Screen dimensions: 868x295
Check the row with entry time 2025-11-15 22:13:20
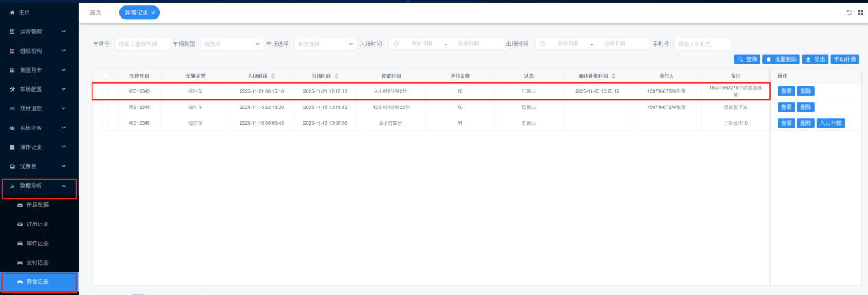tap(106, 107)
